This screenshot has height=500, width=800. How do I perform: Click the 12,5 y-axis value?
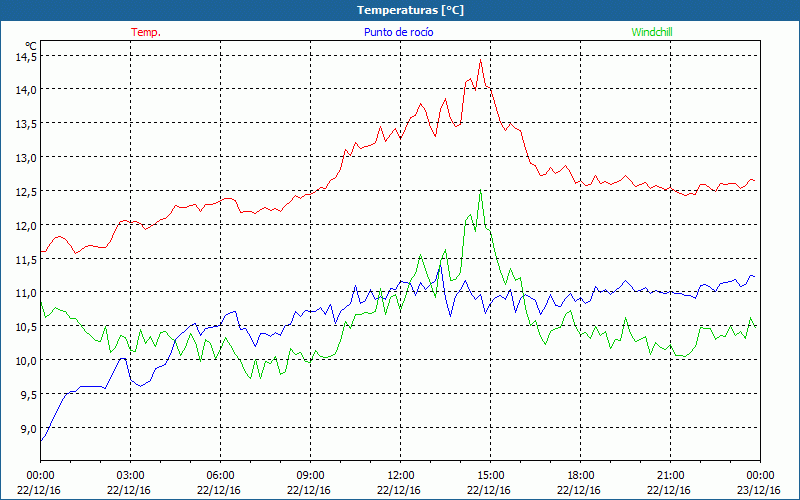[26, 192]
